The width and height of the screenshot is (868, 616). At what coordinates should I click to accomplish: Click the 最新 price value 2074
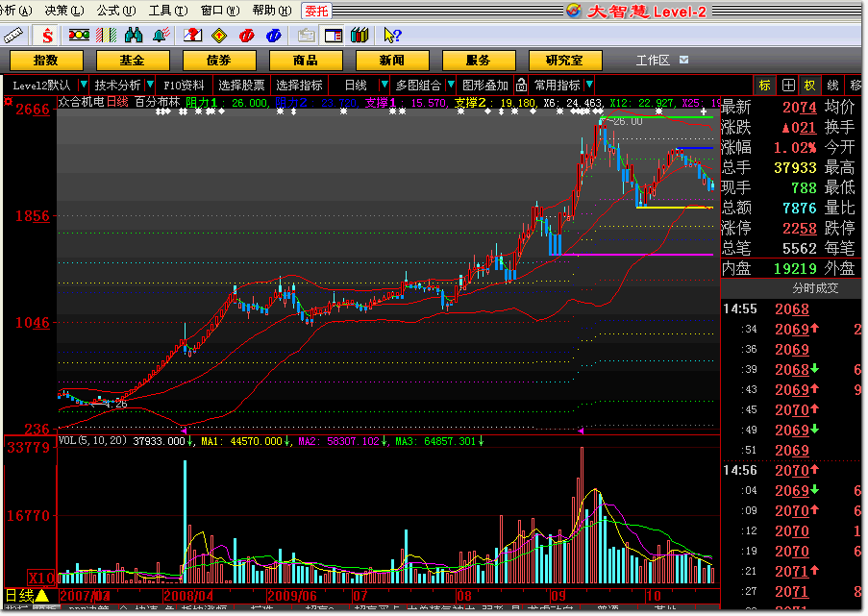[800, 107]
